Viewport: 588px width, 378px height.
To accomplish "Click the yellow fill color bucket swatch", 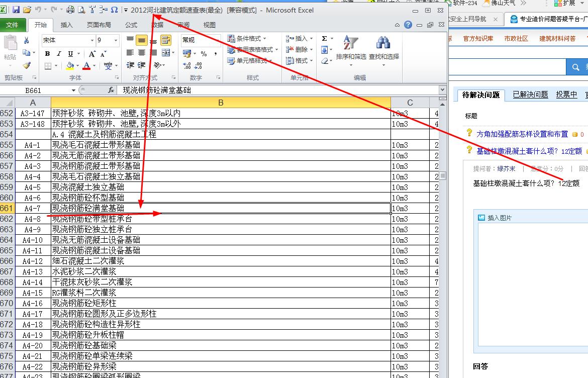I will 70,66.
